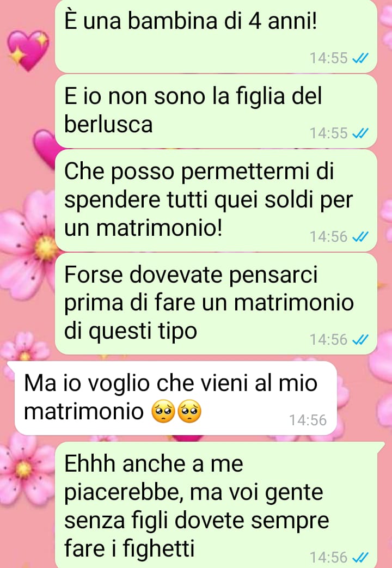Image resolution: width=392 pixels, height=568 pixels.
Task: Click the second pleading face emoji
Action: pos(189,412)
